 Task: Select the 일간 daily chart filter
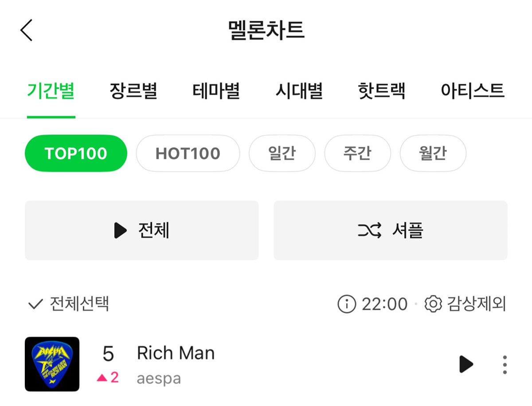click(x=282, y=154)
